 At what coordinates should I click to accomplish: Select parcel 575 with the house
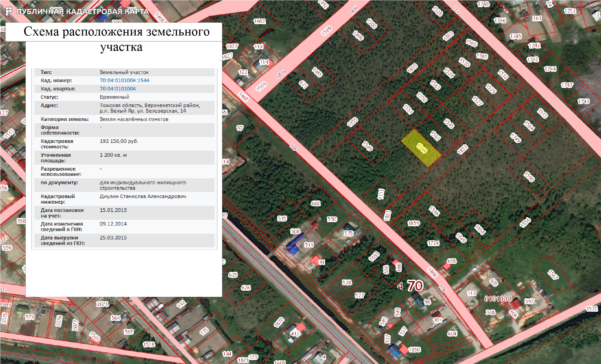pyautogui.click(x=349, y=233)
